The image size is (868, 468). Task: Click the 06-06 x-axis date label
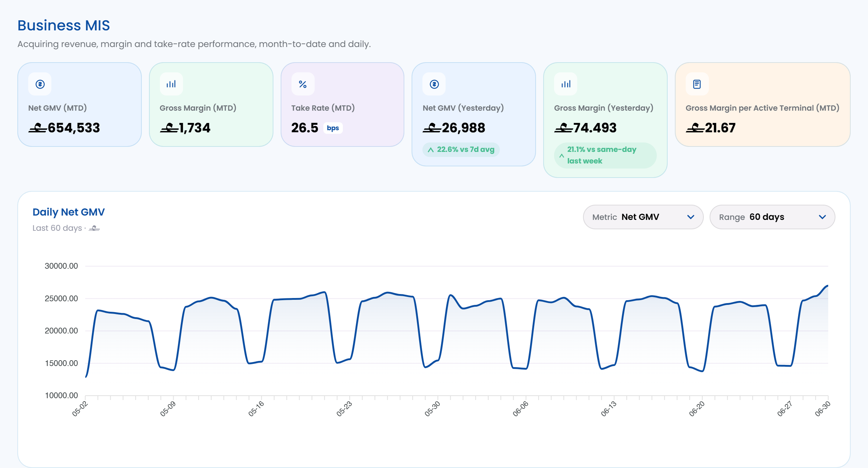coord(520,409)
